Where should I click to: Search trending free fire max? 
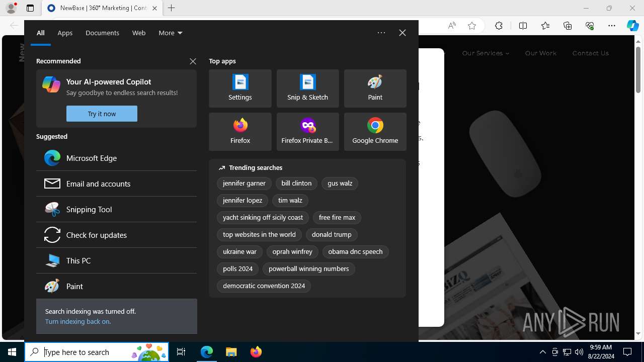pos(337,218)
